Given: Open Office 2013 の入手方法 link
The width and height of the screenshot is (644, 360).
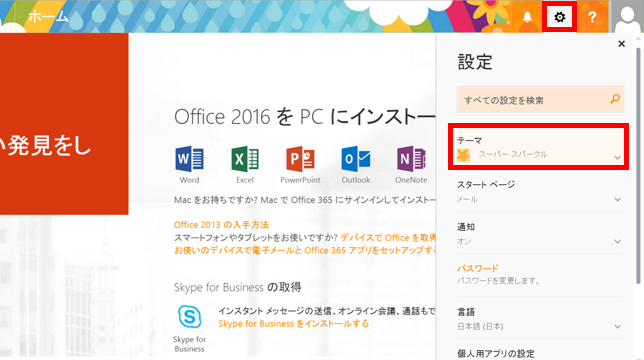Looking at the screenshot, I should click(x=221, y=225).
